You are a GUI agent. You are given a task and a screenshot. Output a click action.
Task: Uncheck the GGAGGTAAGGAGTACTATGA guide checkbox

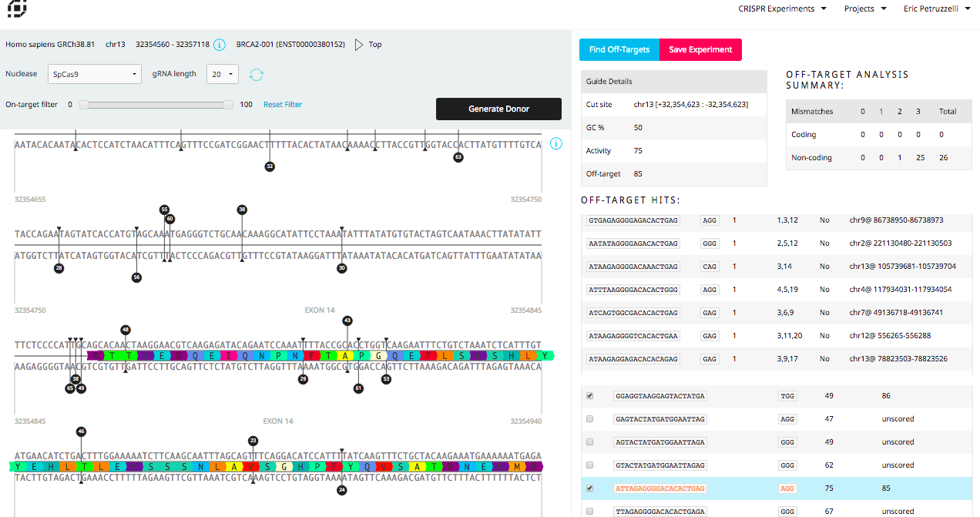point(590,396)
